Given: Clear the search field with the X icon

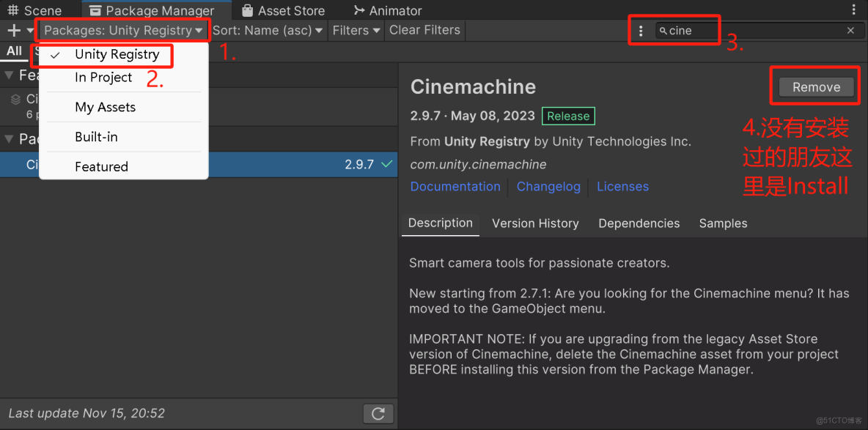Looking at the screenshot, I should click(x=850, y=30).
